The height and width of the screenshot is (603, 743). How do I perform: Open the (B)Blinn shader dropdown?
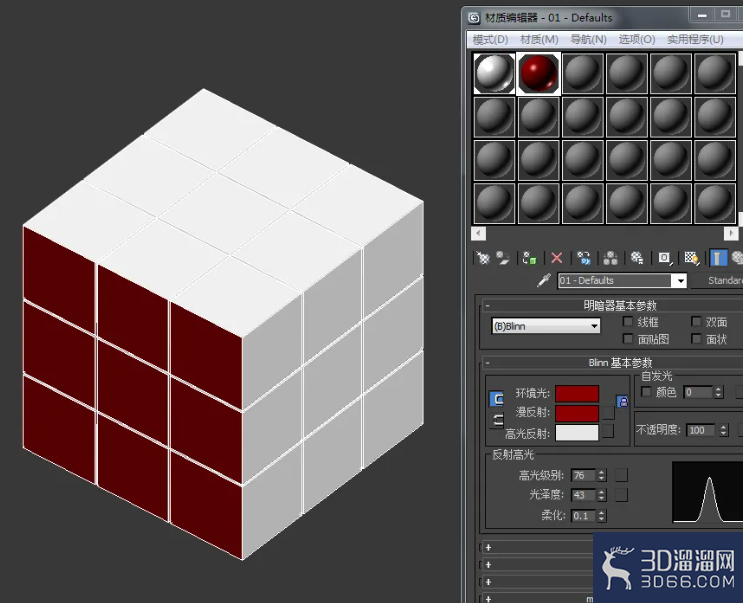pos(546,326)
